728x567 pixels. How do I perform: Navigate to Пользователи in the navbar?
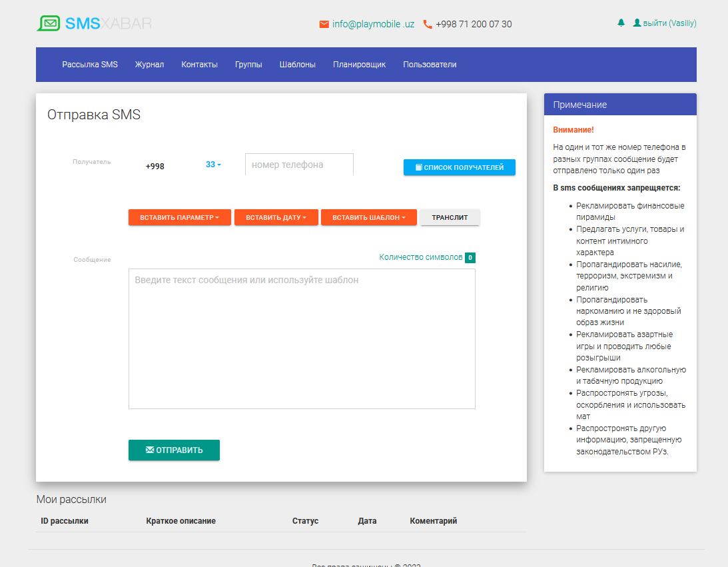pos(430,65)
